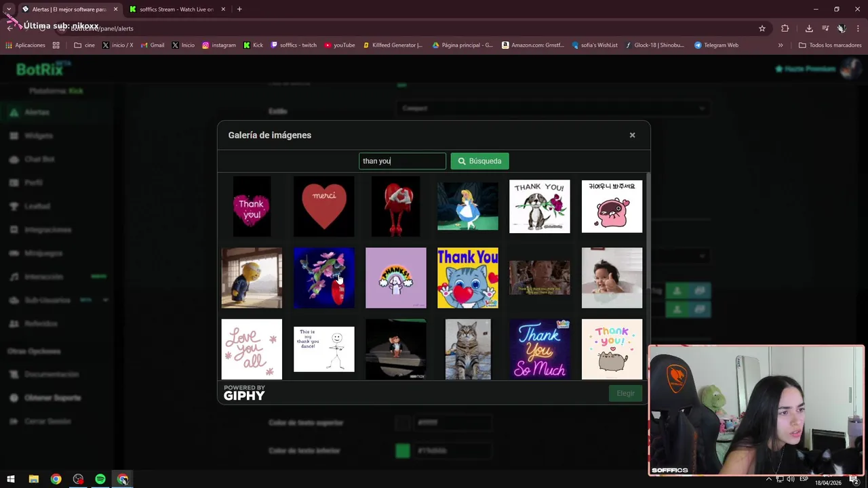Open File Explorer from the taskbar
Screen dimensions: 868x488
point(33,479)
